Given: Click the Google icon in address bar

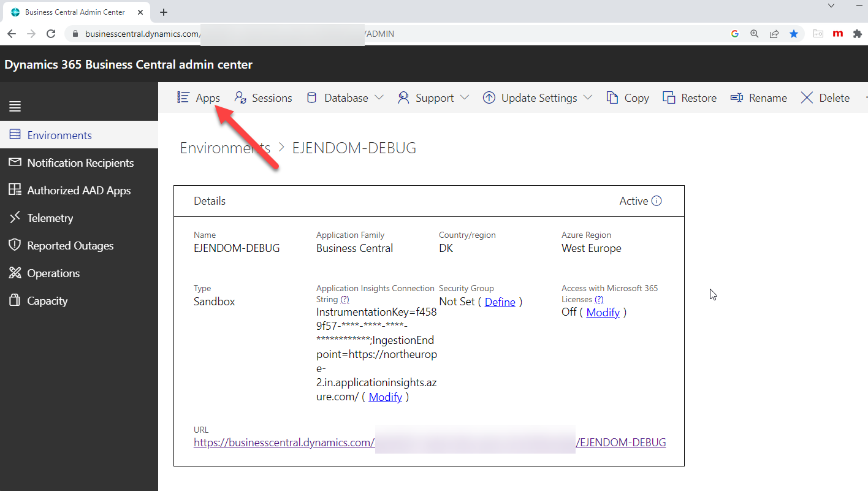Looking at the screenshot, I should [735, 34].
